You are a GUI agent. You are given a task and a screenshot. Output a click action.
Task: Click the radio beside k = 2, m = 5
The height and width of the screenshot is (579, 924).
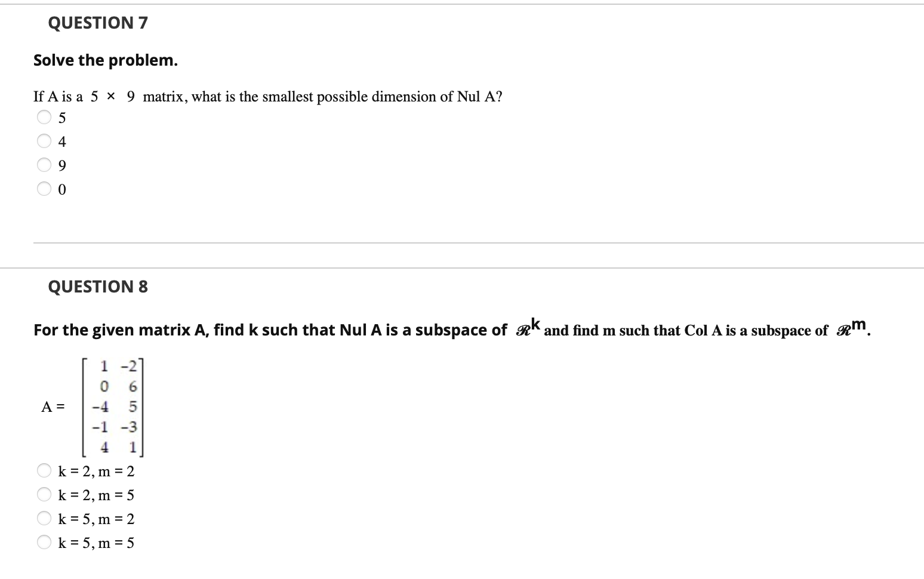[44, 494]
